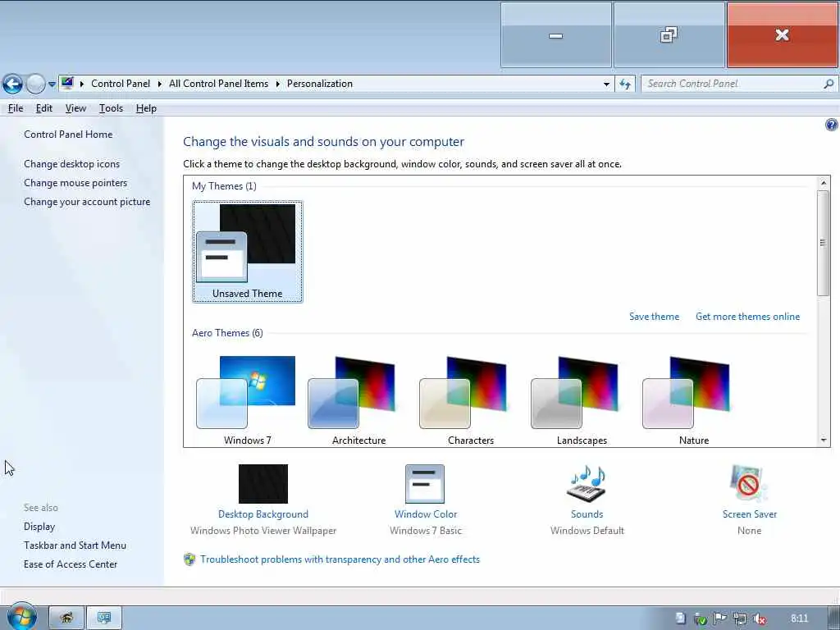The image size is (840, 630).
Task: Apply the Characters theme
Action: [470, 400]
